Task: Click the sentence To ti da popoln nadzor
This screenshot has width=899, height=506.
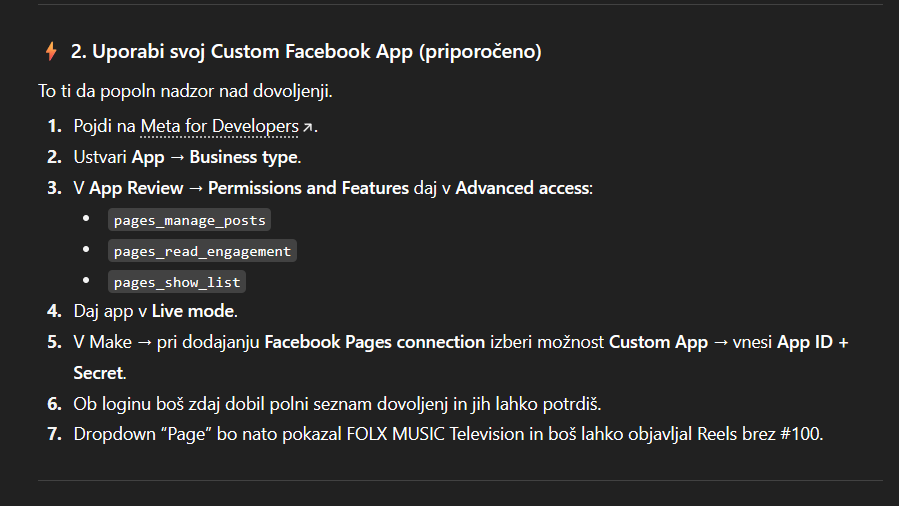Action: pos(185,91)
